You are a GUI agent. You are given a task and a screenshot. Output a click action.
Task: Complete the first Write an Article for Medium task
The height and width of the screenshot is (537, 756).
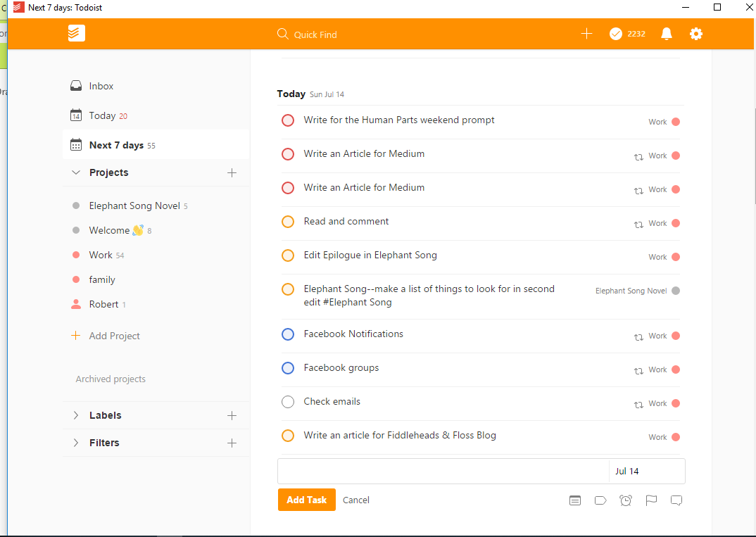[x=288, y=153]
